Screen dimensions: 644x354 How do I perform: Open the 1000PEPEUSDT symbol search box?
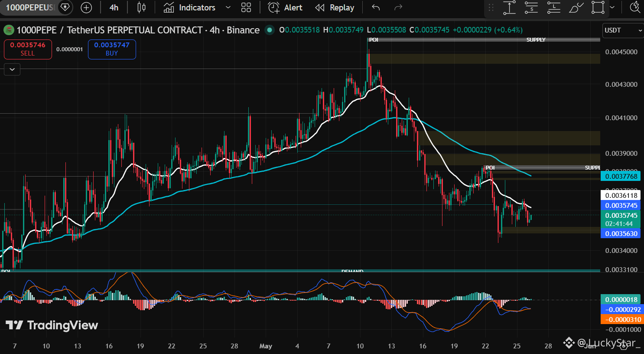(x=30, y=7)
